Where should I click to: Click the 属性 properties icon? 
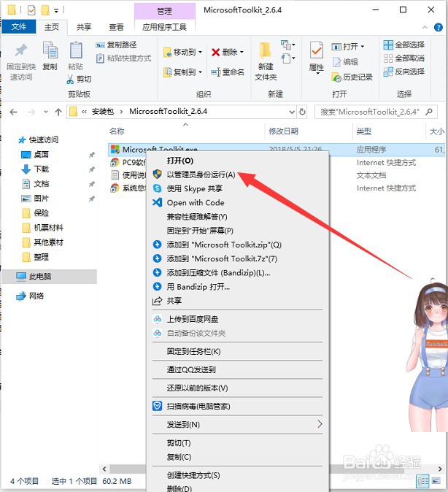(316, 50)
